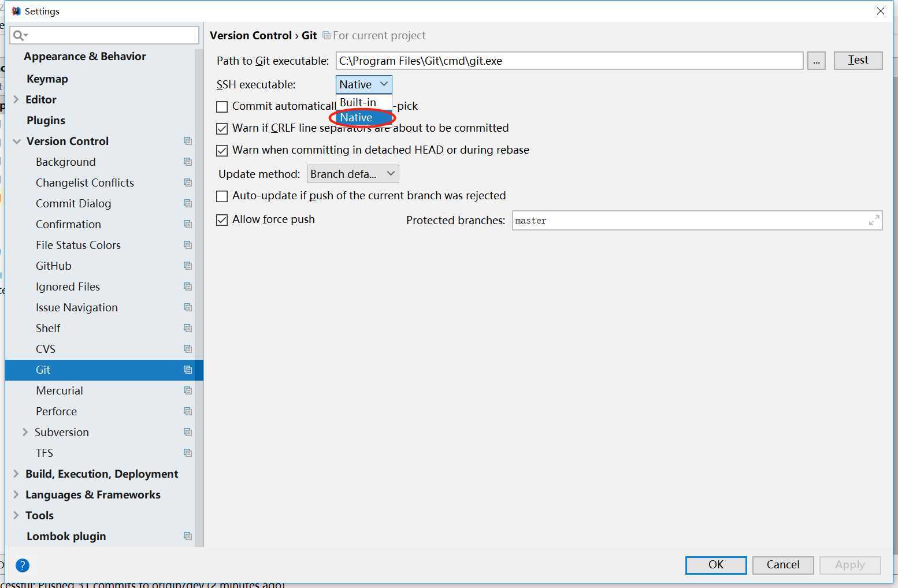Click project-level icon beside Changelist Conflicts

pyautogui.click(x=188, y=183)
